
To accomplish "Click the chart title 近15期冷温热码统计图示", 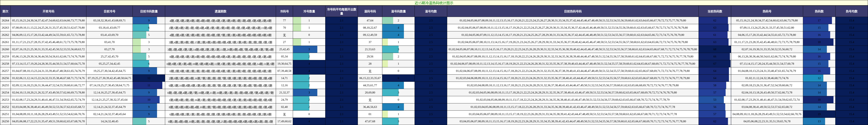I will coord(434,3).
